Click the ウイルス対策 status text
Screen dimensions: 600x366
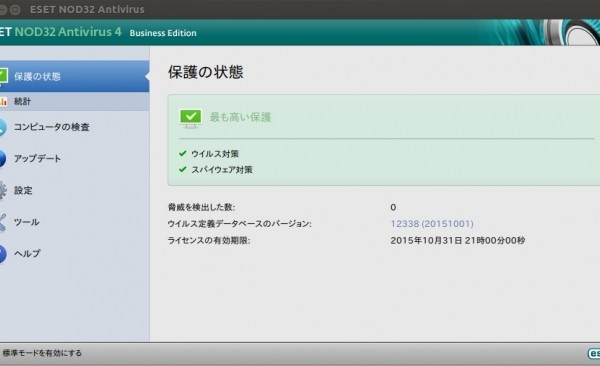click(x=215, y=154)
